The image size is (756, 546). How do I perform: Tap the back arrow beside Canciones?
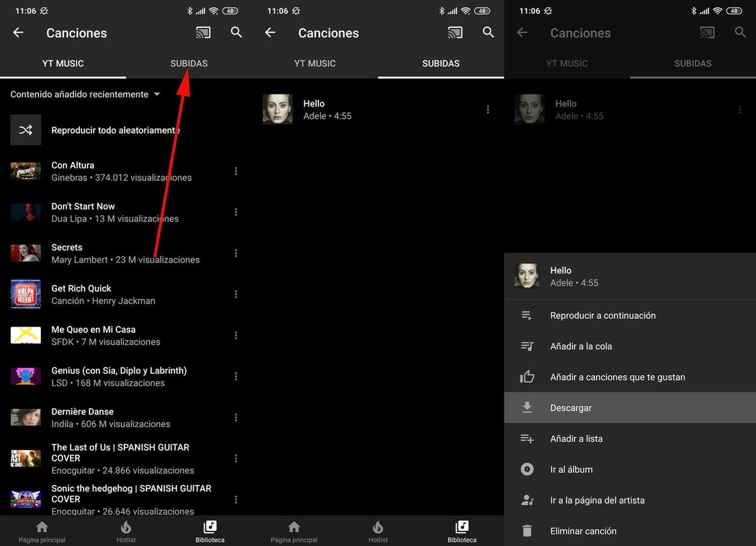[18, 33]
